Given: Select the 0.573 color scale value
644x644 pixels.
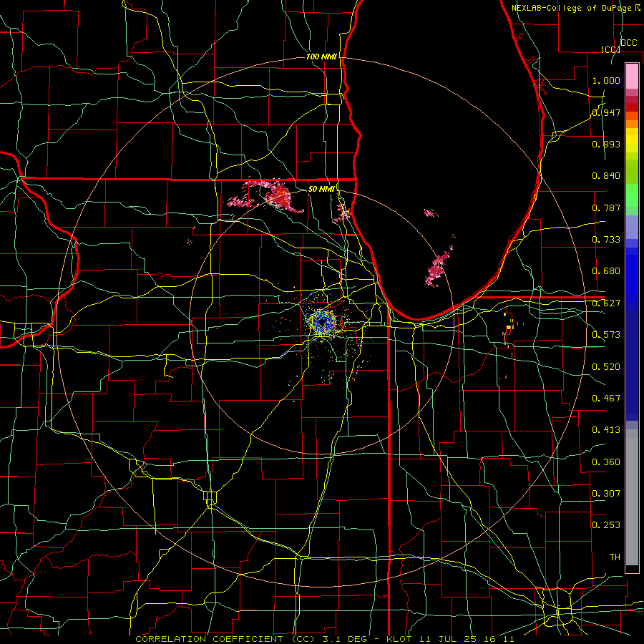Looking at the screenshot, I should [x=606, y=335].
